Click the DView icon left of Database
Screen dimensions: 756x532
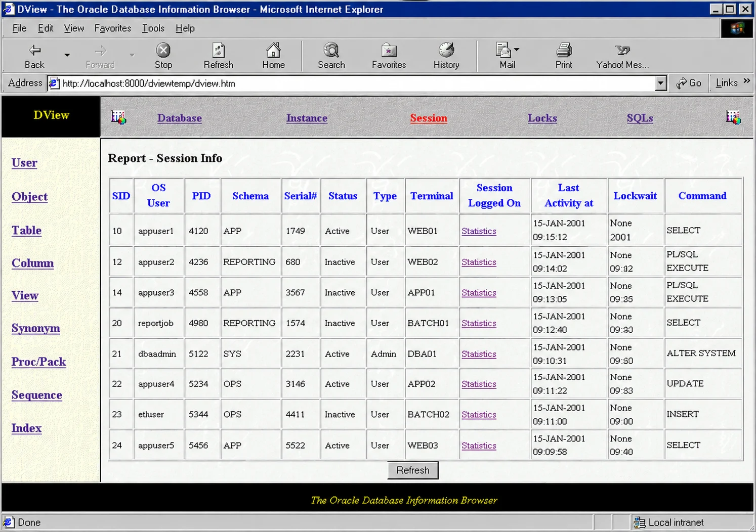[x=118, y=118]
